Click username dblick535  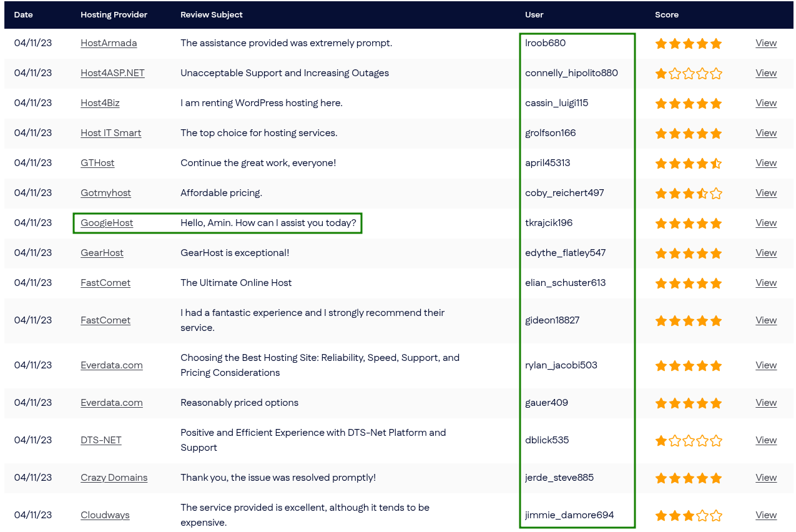[547, 440]
